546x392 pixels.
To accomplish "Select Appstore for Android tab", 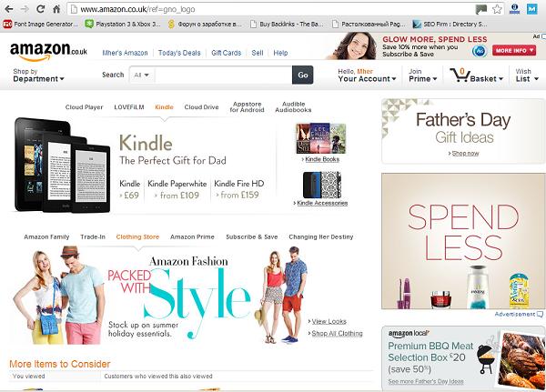I will [247, 107].
